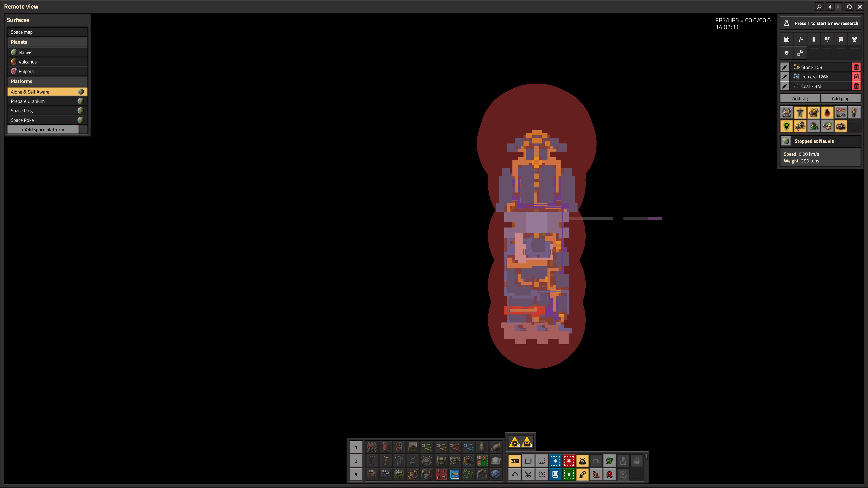Click the Nauvis globe beside Stopped at Nauvis
This screenshot has height=488, width=868.
(x=786, y=141)
